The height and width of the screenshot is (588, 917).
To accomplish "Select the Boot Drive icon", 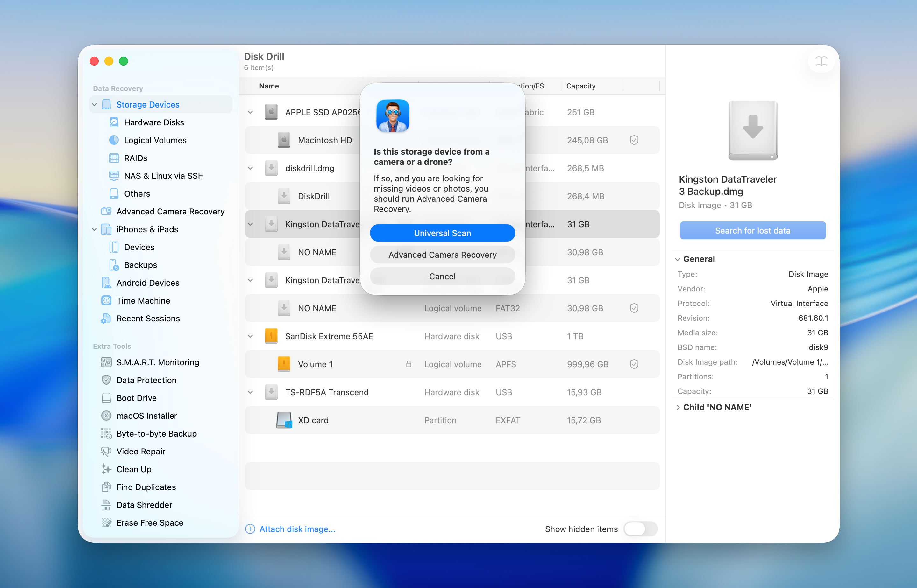I will (x=106, y=398).
